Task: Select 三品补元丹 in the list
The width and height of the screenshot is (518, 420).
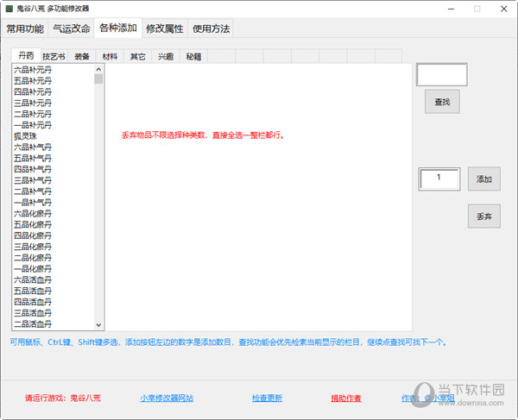Action: coord(33,103)
